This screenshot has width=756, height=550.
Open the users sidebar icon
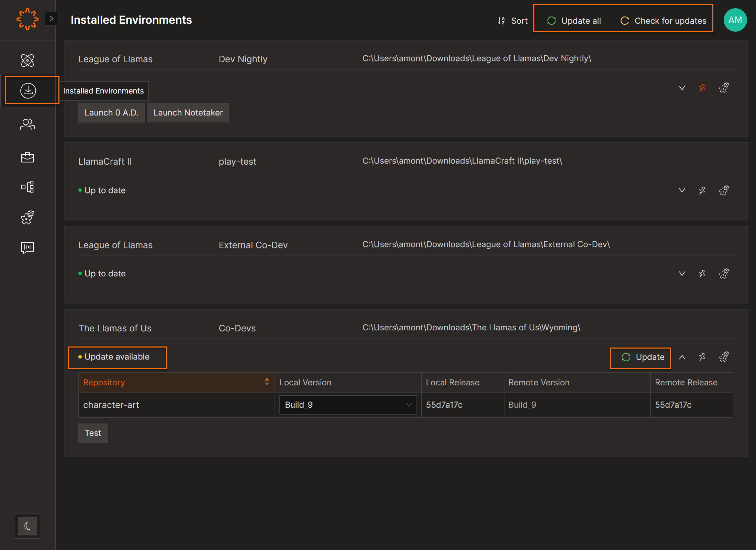pyautogui.click(x=27, y=124)
